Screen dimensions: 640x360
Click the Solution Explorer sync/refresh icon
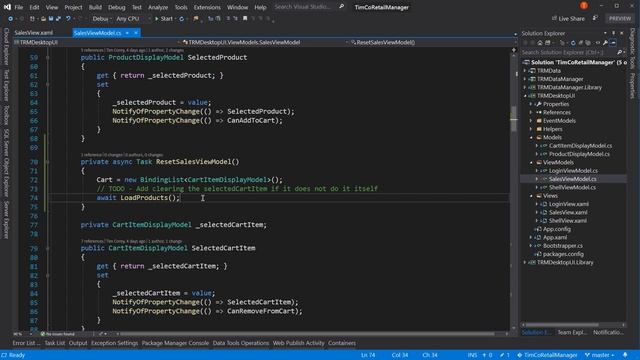pos(573,43)
